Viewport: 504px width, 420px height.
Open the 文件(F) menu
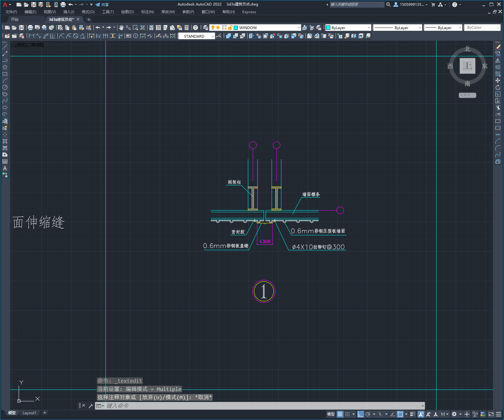click(11, 12)
